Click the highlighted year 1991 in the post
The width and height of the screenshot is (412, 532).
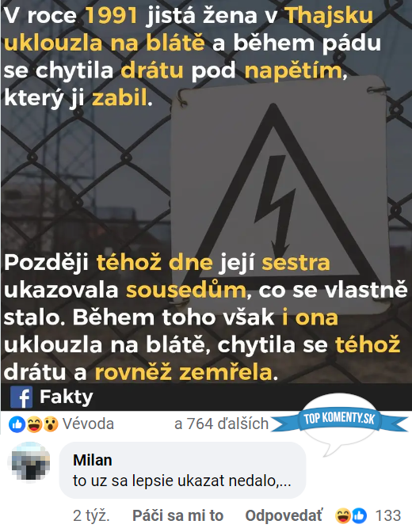tap(112, 16)
